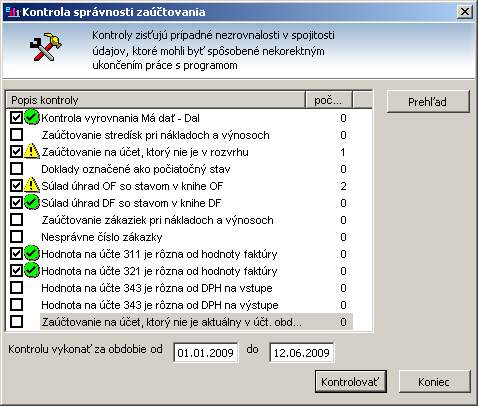Run check with Kontrolovať button
The height and width of the screenshot is (406, 478).
pos(351,381)
